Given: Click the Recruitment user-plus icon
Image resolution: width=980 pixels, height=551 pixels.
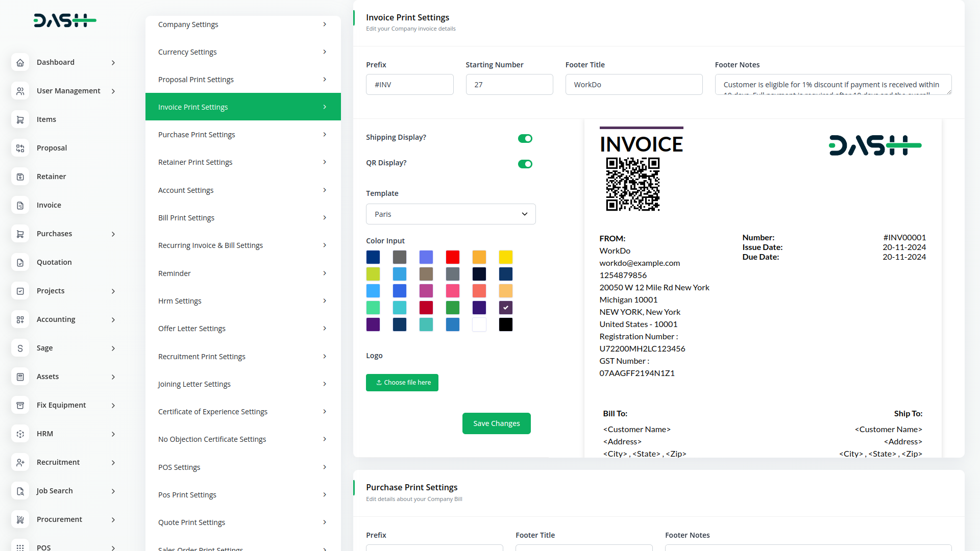Looking at the screenshot, I should pyautogui.click(x=20, y=462).
